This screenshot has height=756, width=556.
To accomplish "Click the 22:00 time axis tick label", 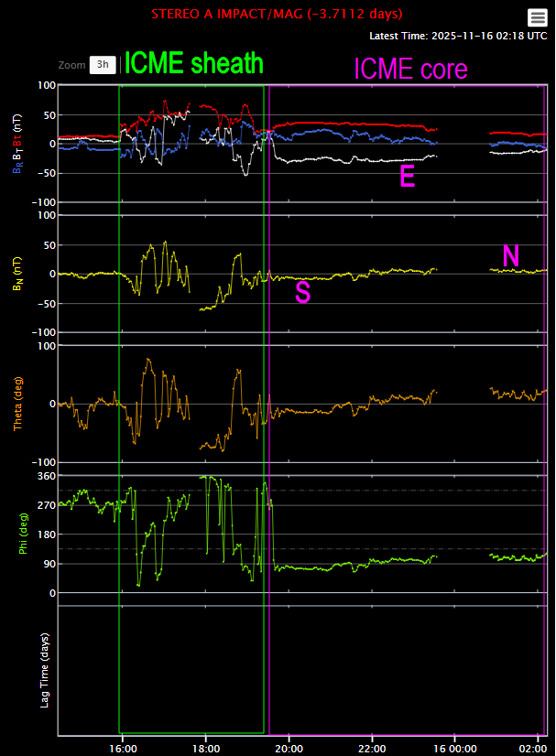I will point(372,749).
